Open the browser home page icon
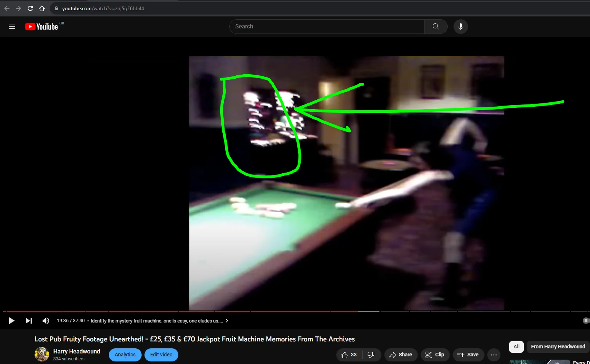Image resolution: width=590 pixels, height=364 pixels. [x=42, y=8]
